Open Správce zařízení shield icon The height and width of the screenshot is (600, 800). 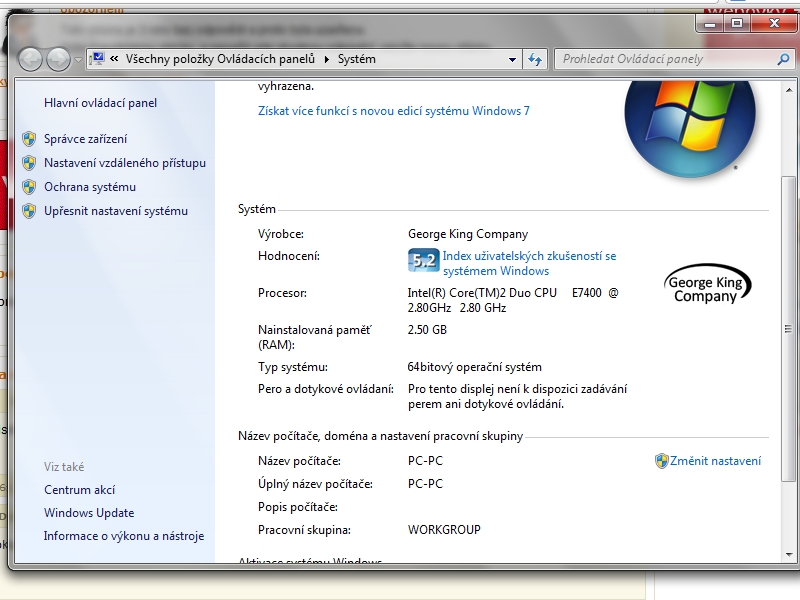(29, 139)
